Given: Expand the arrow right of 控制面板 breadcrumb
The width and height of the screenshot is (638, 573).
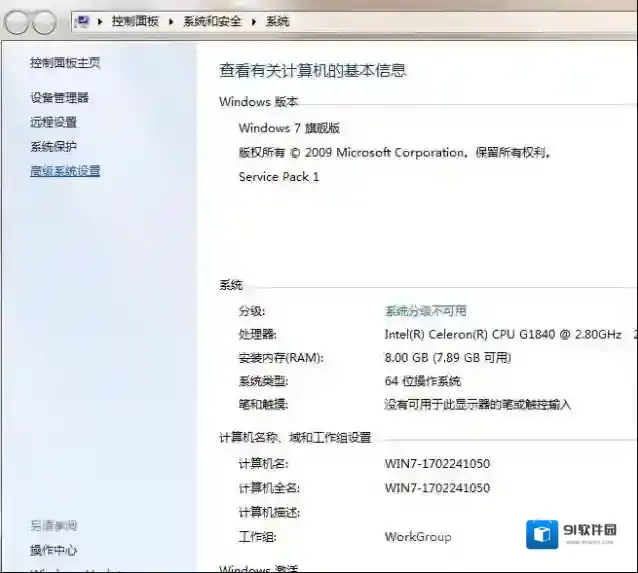Looking at the screenshot, I should pos(172,21).
